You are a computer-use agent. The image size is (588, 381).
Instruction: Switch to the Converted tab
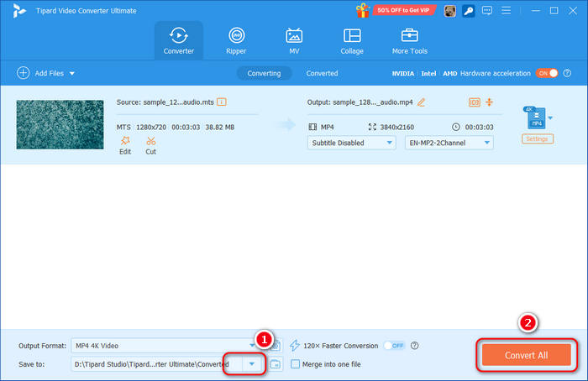pyautogui.click(x=322, y=73)
